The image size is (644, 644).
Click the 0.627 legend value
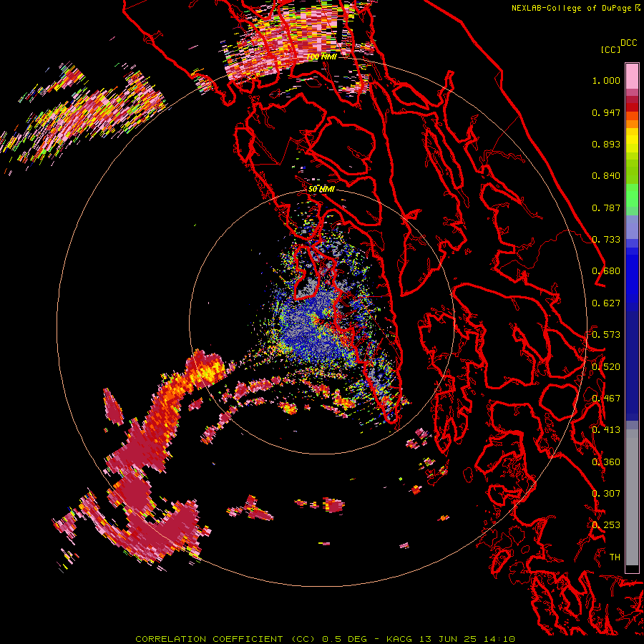pos(606,303)
